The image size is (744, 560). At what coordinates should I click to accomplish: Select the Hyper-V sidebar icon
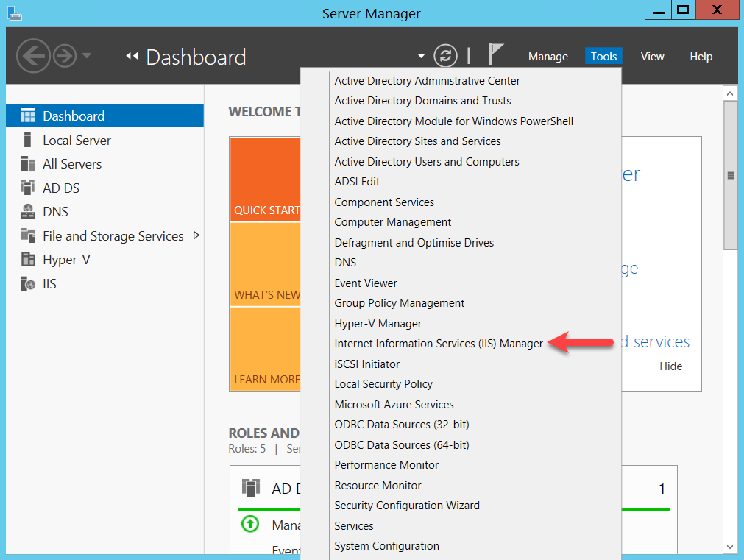point(28,259)
